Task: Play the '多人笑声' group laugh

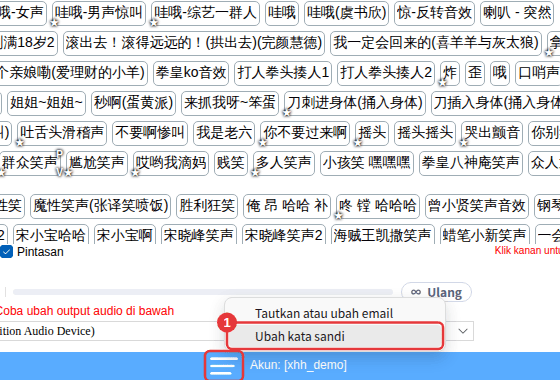Action: click(x=284, y=163)
